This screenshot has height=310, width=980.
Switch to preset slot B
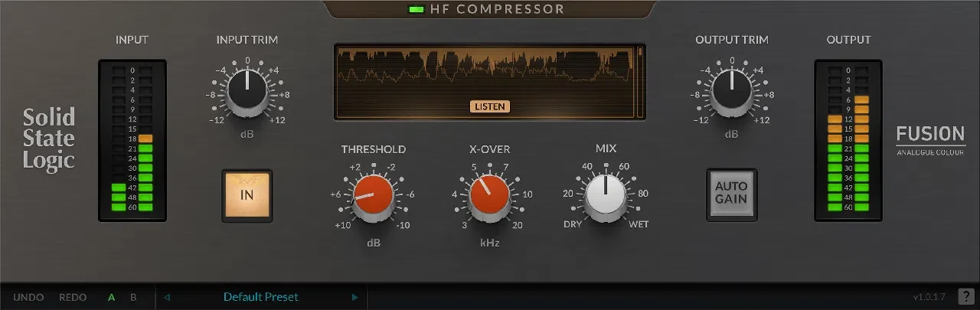133,297
